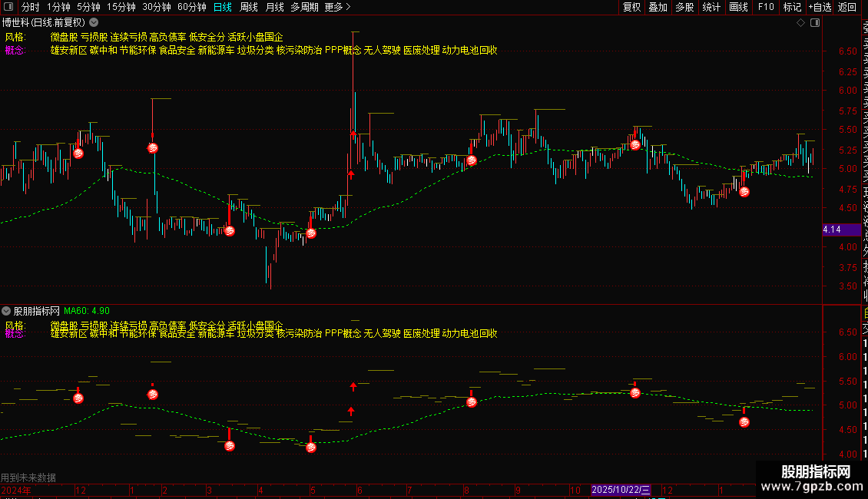Click the 活跃小盘国企 style tag

click(255, 37)
